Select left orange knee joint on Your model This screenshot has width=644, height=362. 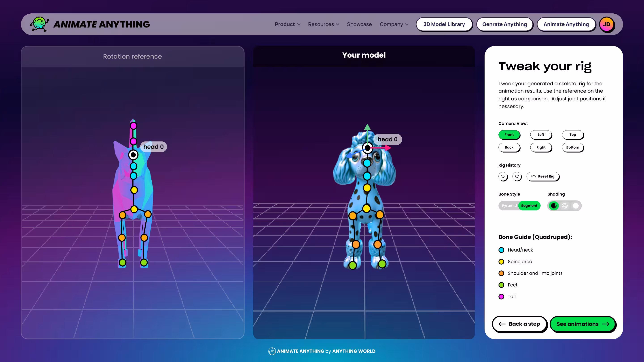click(x=356, y=244)
